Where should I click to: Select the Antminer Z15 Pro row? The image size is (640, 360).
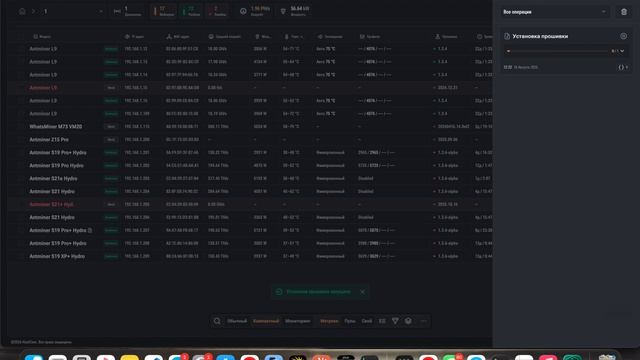pos(250,140)
